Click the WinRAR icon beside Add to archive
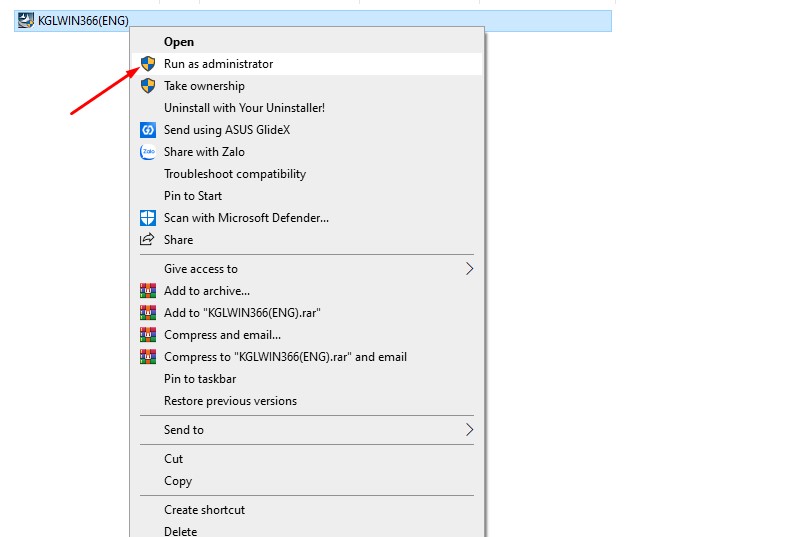Screen dimensions: 800x537 coord(148,291)
